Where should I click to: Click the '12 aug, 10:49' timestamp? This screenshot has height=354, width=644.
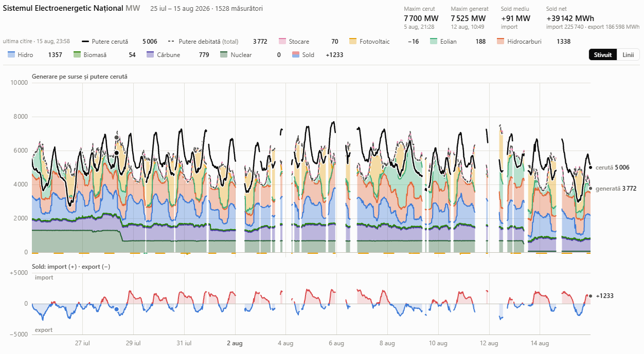point(467,27)
